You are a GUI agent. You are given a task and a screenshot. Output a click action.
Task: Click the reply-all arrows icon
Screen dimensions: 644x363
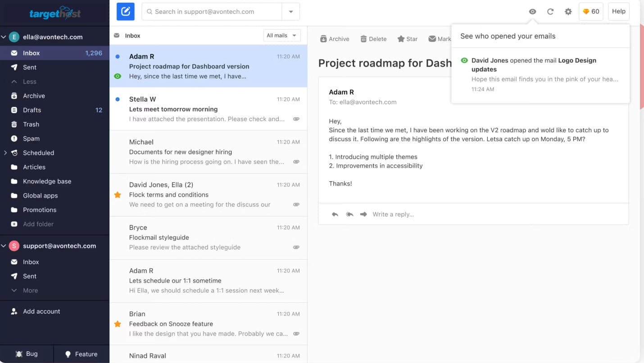click(349, 215)
